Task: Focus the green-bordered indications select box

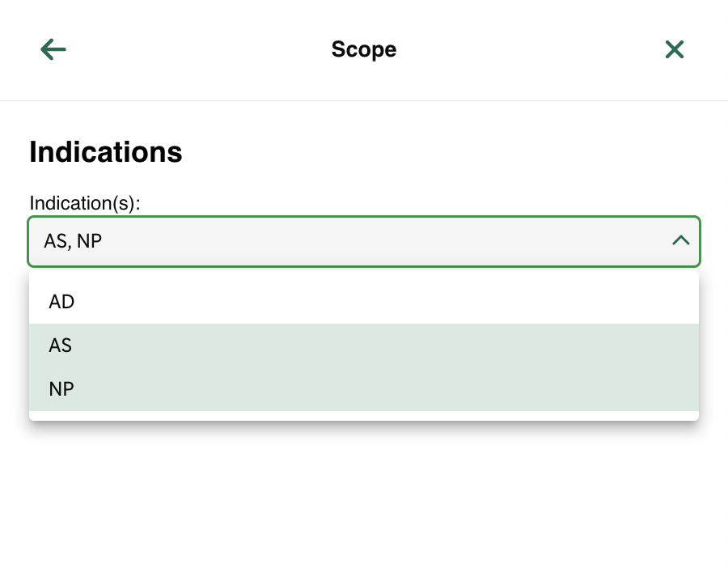Action: tap(363, 241)
